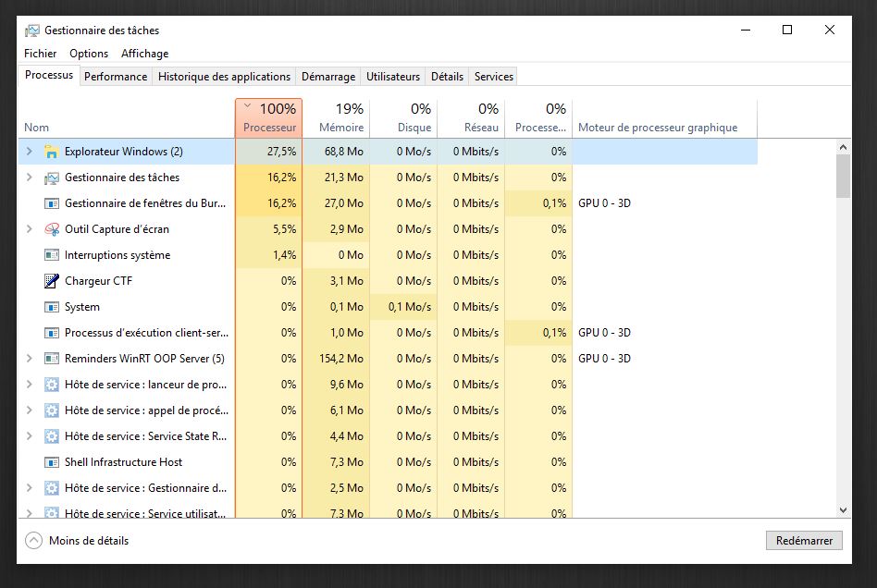Viewport: 877px width, 588px height.
Task: Click 154,2 Mo memory value of Reminders
Action: click(x=341, y=359)
